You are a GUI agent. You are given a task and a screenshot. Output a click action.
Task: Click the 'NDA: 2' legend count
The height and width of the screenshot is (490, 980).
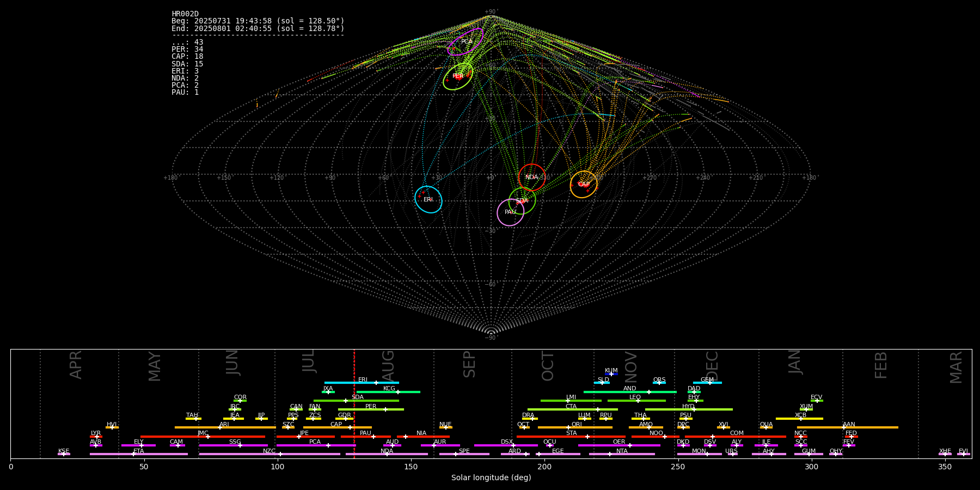point(185,78)
